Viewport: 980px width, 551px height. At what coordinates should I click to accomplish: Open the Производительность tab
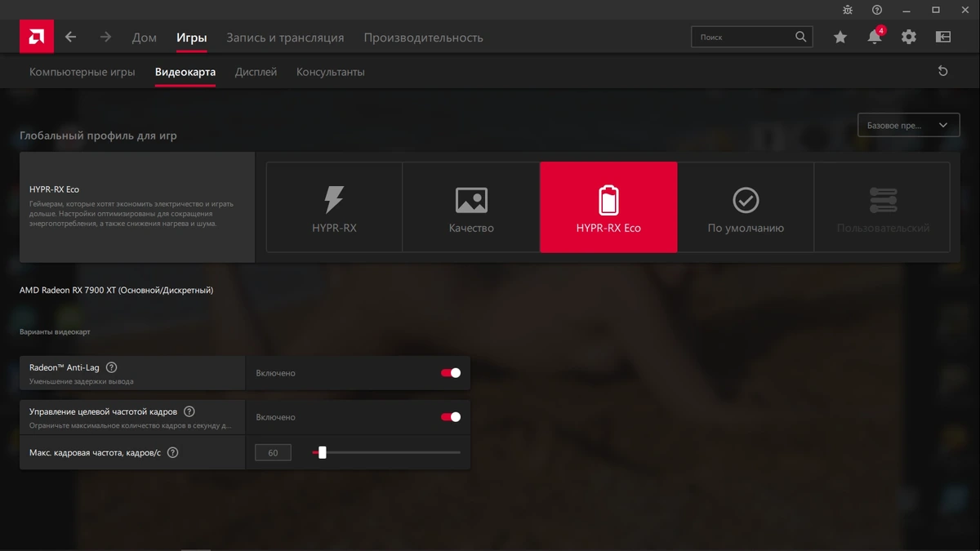[423, 38]
